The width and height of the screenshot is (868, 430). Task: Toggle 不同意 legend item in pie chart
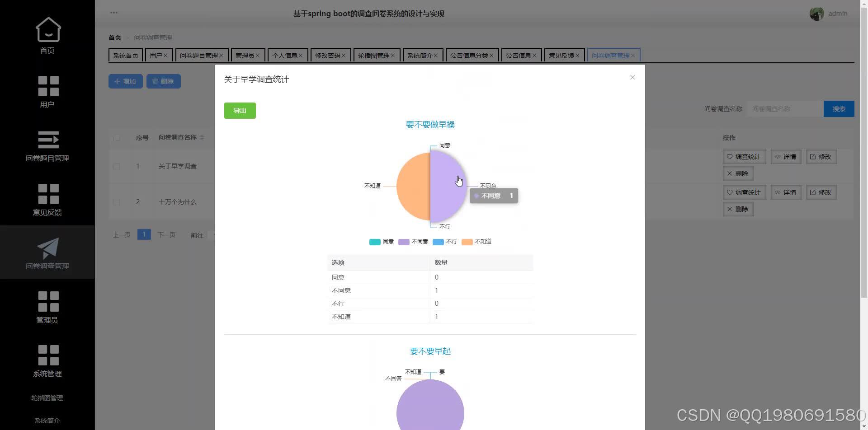pyautogui.click(x=413, y=242)
